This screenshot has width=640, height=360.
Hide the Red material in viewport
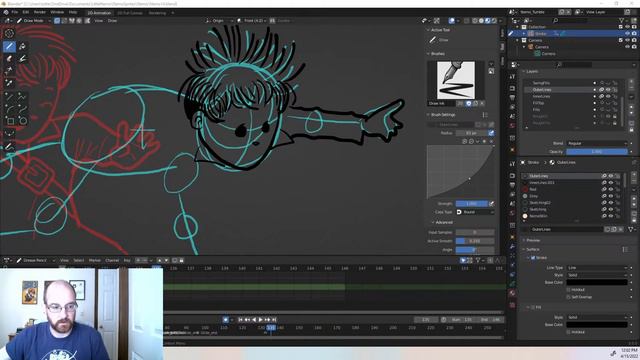(x=611, y=189)
